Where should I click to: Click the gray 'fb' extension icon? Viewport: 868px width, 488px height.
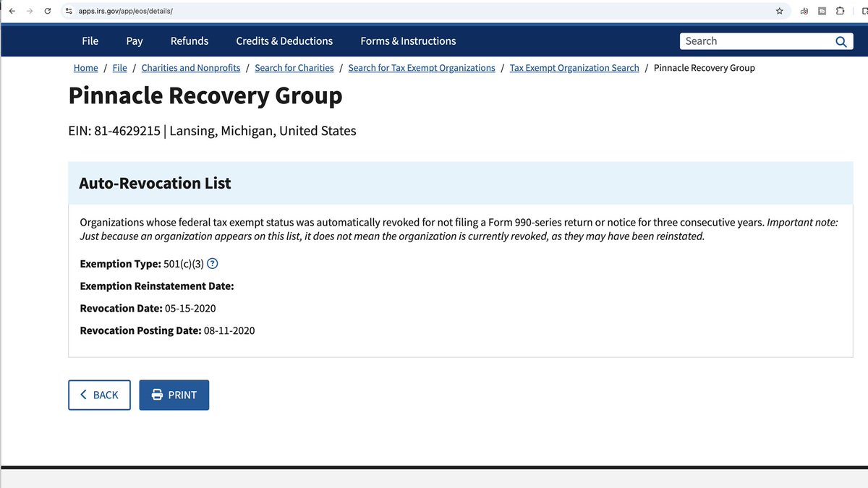coord(822,11)
